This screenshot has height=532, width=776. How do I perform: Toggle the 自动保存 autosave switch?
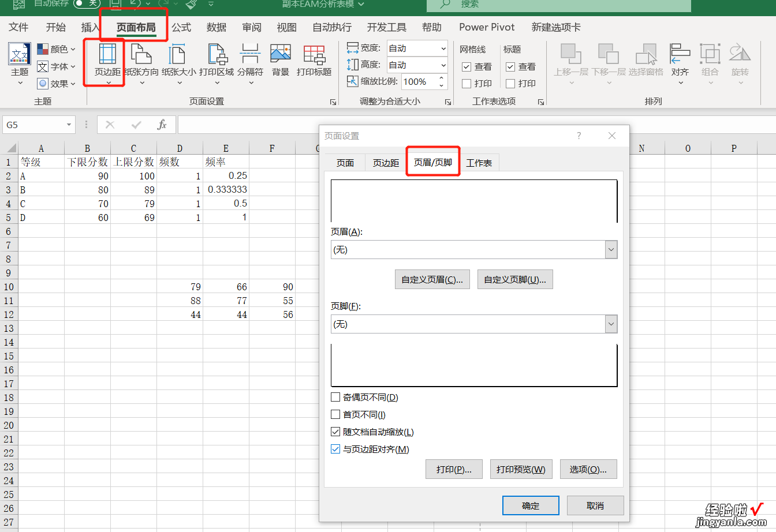(x=87, y=3)
